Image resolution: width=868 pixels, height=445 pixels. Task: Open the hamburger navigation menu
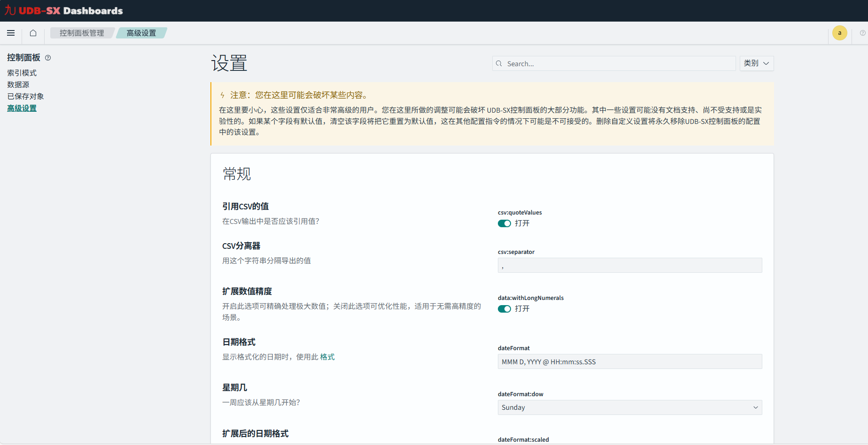pyautogui.click(x=11, y=33)
